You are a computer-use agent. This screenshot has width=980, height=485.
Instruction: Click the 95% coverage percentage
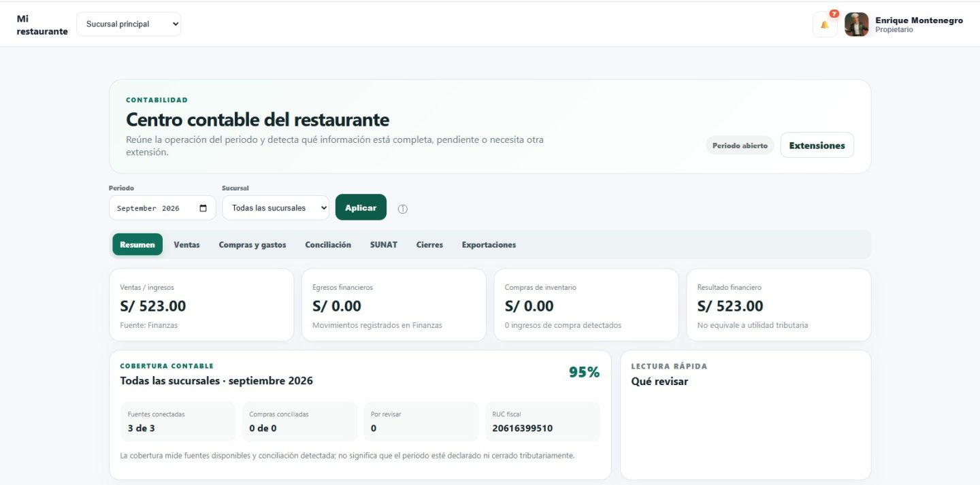click(x=584, y=372)
